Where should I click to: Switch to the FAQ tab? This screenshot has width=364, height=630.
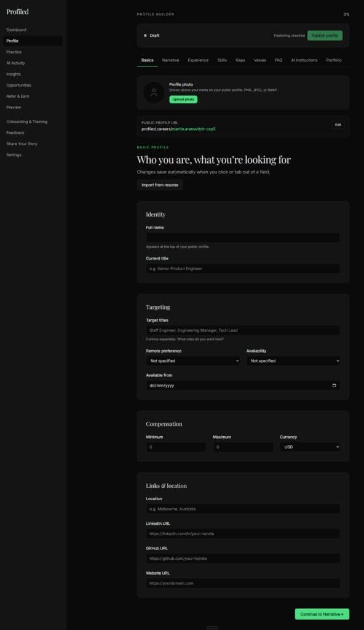coord(279,60)
